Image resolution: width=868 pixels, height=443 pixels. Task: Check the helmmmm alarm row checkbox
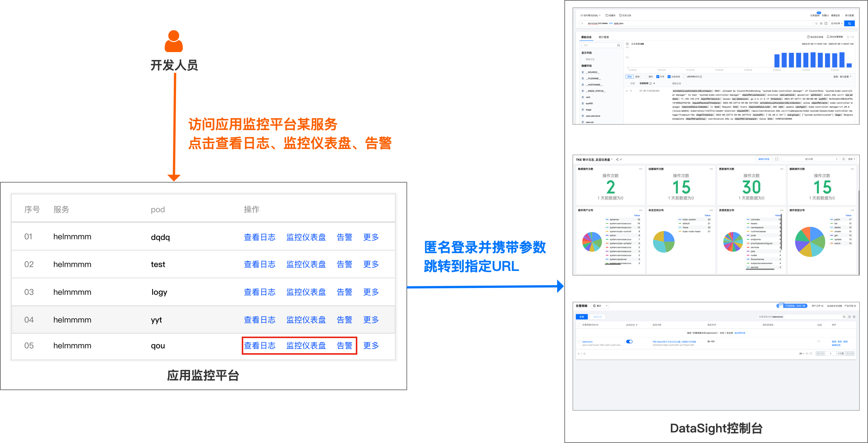click(579, 341)
